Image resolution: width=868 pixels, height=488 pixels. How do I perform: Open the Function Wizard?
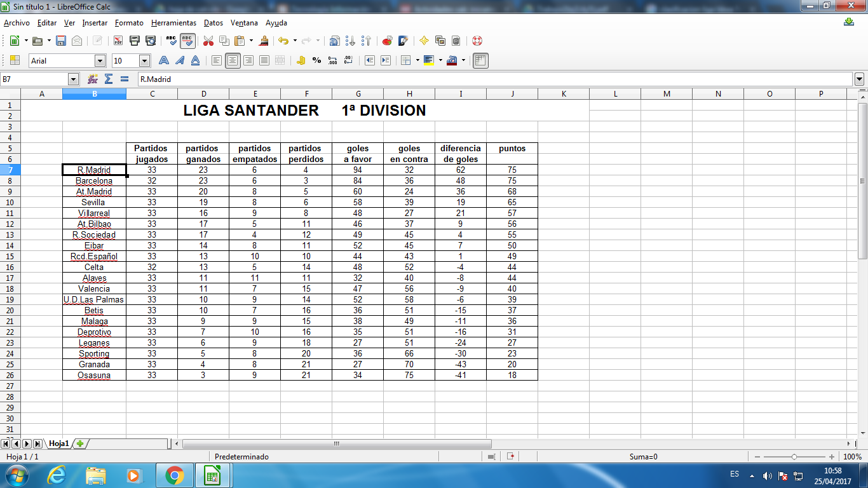click(x=93, y=79)
